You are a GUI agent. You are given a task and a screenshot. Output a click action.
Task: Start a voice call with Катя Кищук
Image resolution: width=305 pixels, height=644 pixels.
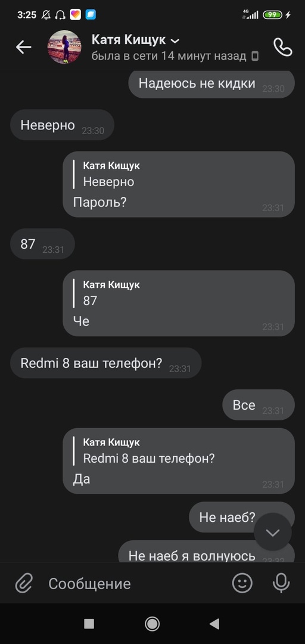click(x=283, y=47)
